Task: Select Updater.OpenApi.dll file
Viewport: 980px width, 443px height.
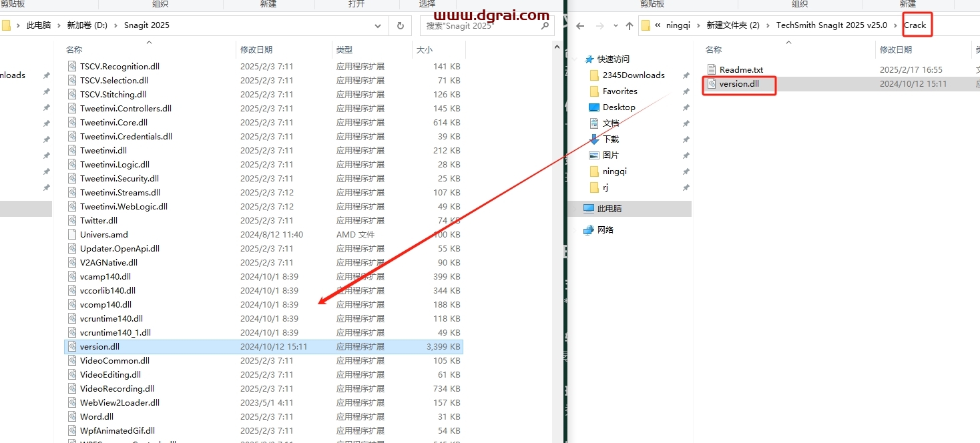Action: tap(119, 248)
